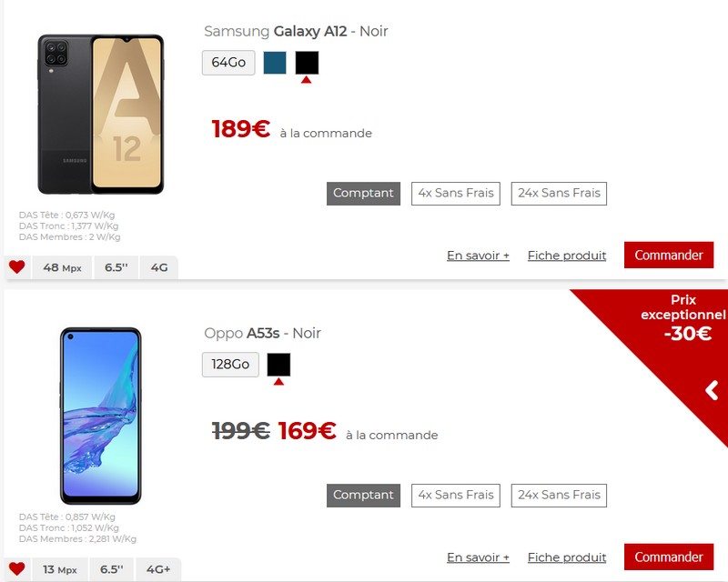This screenshot has width=728, height=582.
Task: Open the Samsung Galaxy A12 product image
Action: 101,115
